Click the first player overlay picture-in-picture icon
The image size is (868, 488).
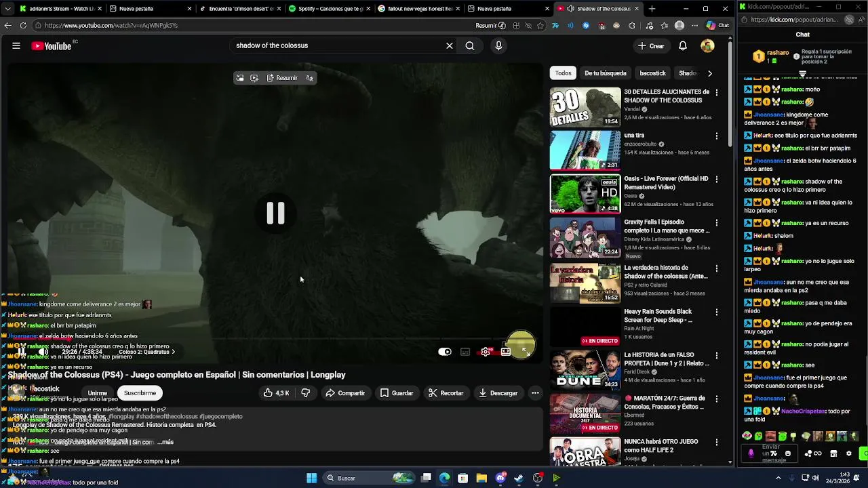[239, 78]
